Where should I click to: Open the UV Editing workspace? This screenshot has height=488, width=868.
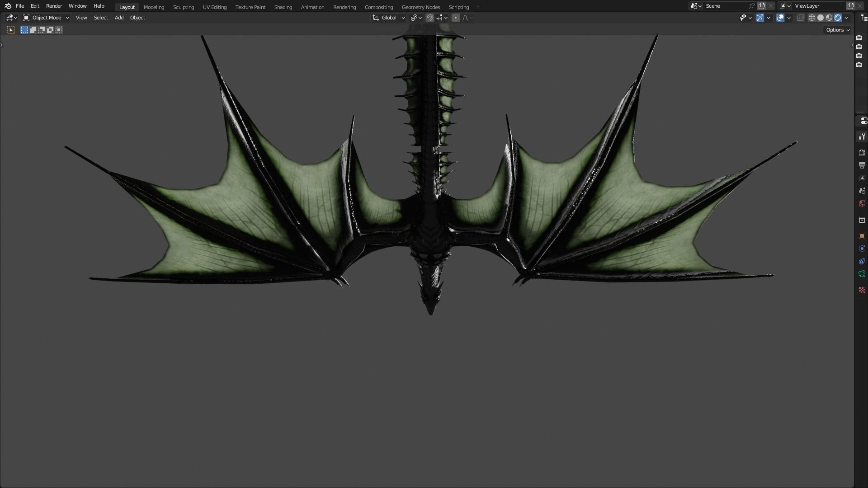(x=214, y=7)
